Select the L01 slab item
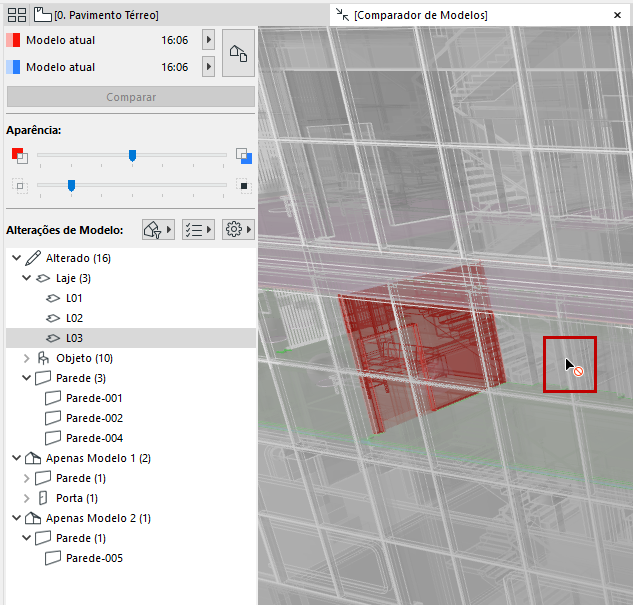The height and width of the screenshot is (605, 633). 131,298
